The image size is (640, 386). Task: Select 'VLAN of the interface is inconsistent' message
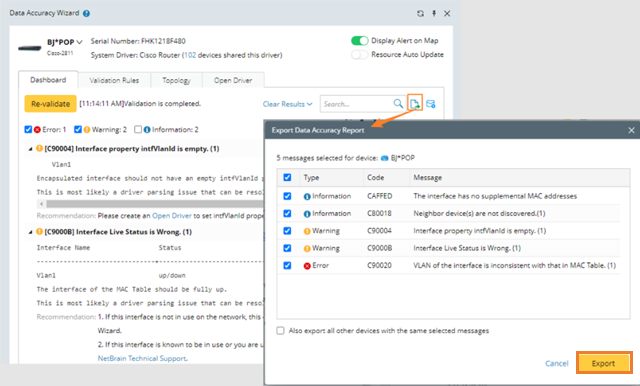514,266
